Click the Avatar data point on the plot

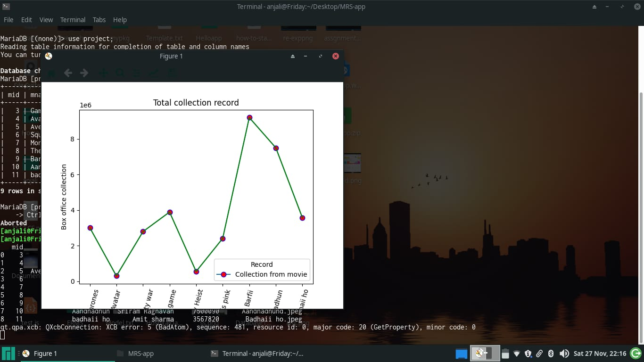116,276
